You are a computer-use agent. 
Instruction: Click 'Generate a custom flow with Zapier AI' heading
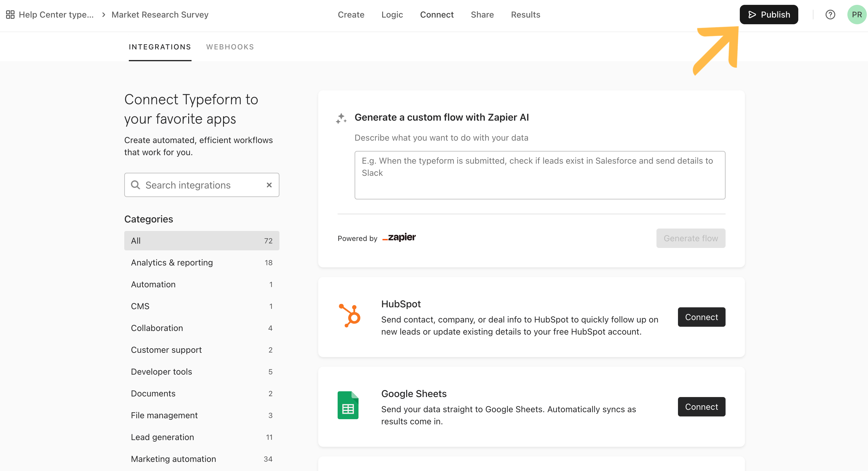coord(441,117)
